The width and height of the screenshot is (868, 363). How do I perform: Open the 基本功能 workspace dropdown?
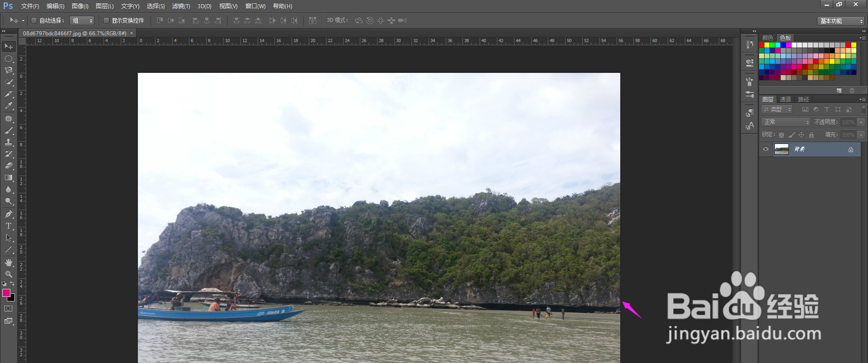tap(840, 21)
